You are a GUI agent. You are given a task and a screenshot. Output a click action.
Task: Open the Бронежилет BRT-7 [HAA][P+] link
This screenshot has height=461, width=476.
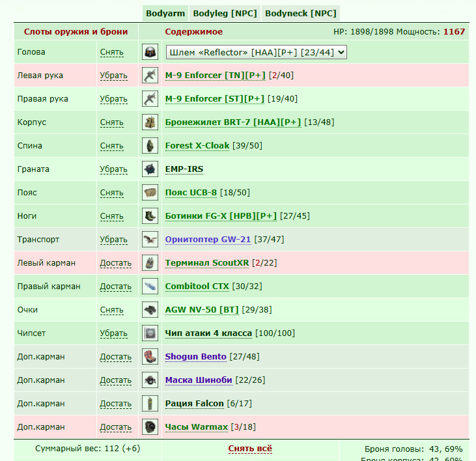[233, 122]
